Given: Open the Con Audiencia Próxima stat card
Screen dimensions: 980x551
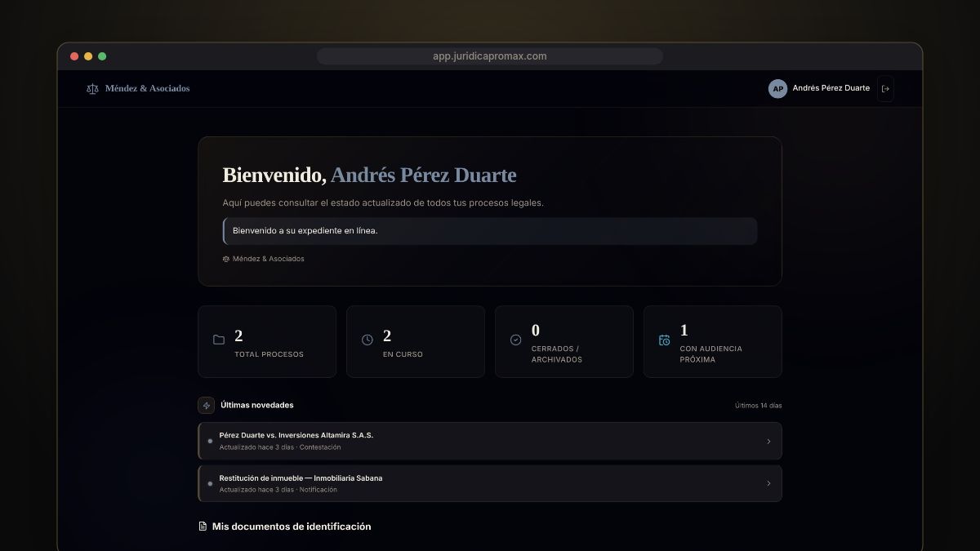Looking at the screenshot, I should tap(713, 341).
